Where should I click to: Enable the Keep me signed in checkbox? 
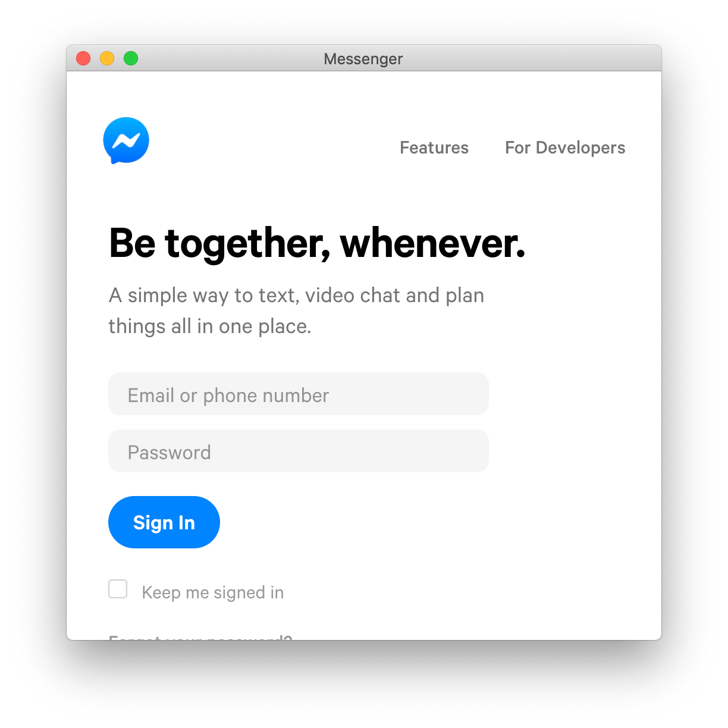(x=118, y=589)
